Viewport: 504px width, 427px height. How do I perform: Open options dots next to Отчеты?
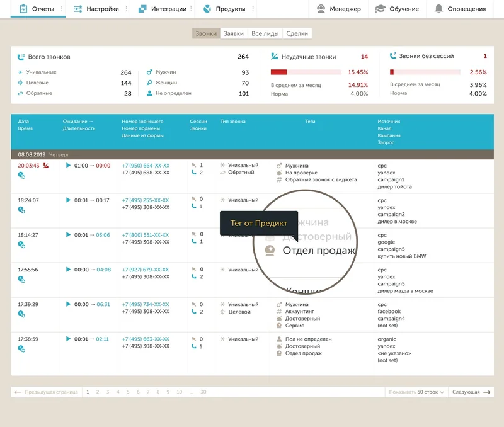[x=62, y=9]
